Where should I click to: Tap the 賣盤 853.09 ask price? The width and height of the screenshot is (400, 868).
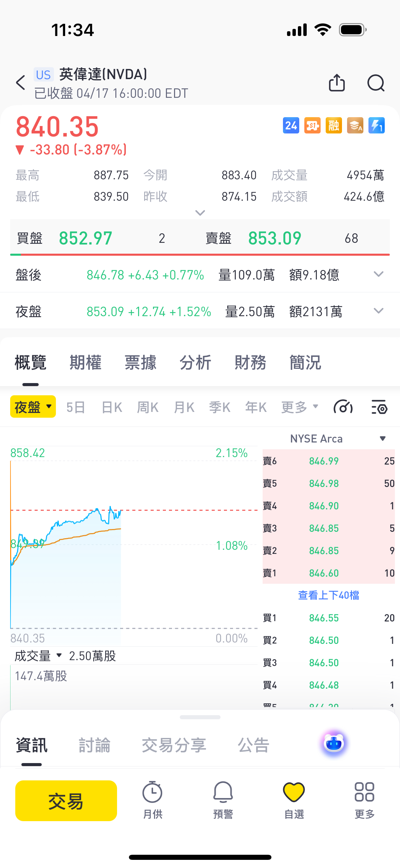point(275,238)
